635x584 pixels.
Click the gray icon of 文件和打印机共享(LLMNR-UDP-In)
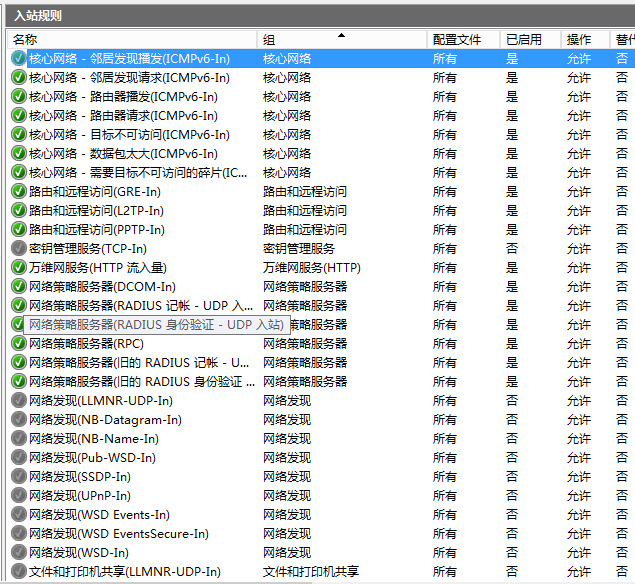[19, 572]
